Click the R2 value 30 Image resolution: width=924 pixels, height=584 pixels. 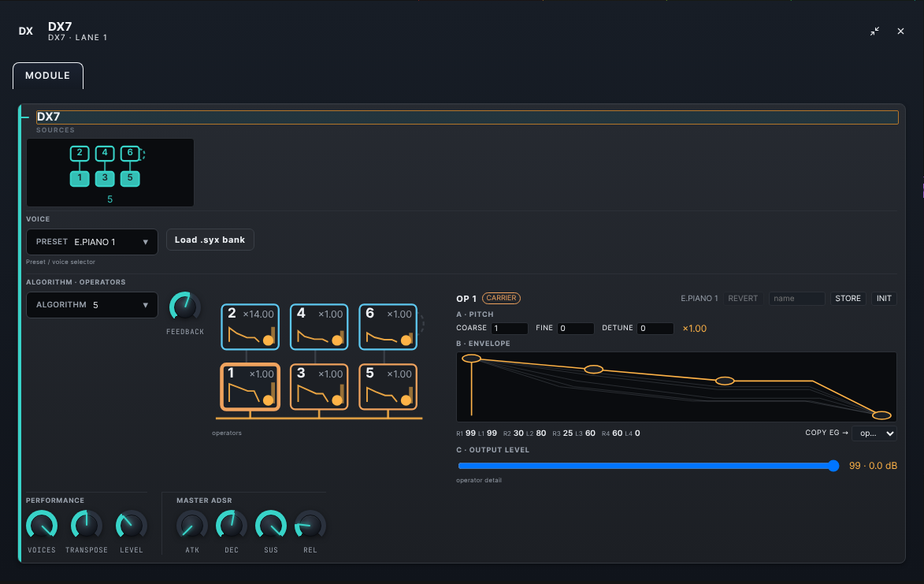(518, 433)
